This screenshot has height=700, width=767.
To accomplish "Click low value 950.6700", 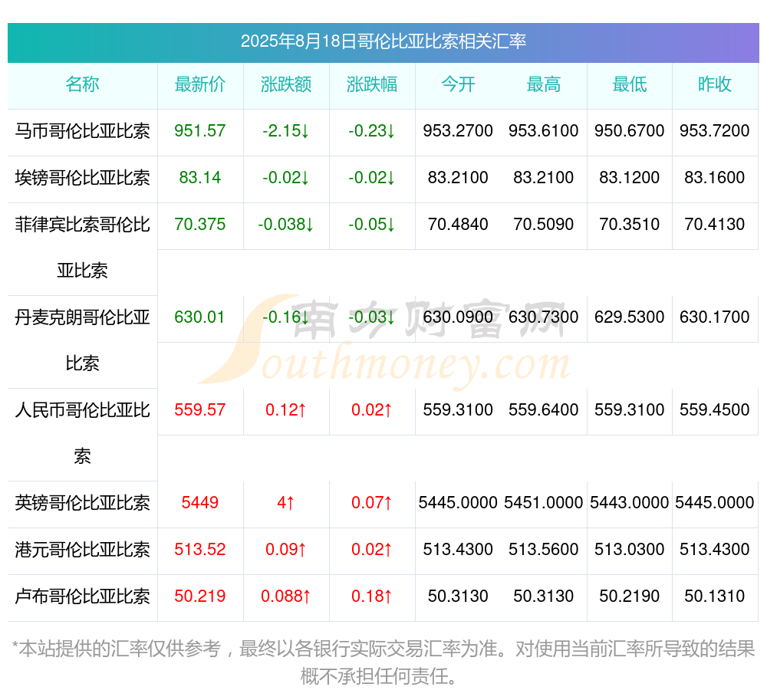I will [x=630, y=131].
